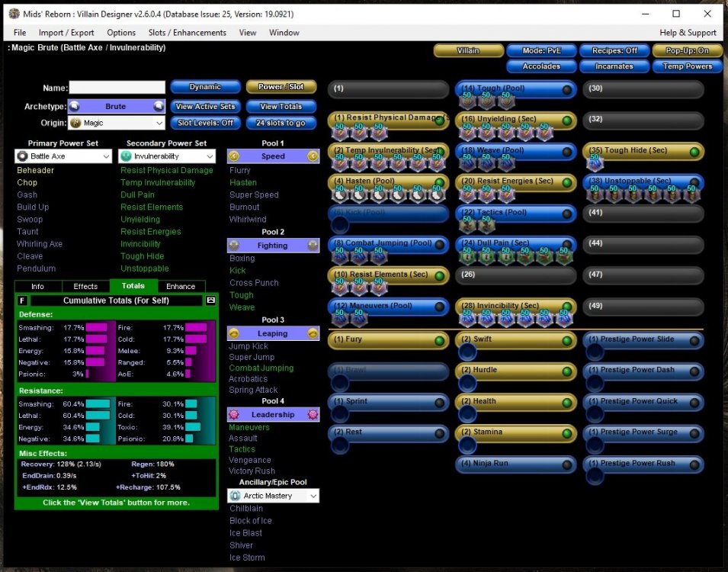
Task: Click the F freeze icon in Totals panel
Action: pos(22,300)
